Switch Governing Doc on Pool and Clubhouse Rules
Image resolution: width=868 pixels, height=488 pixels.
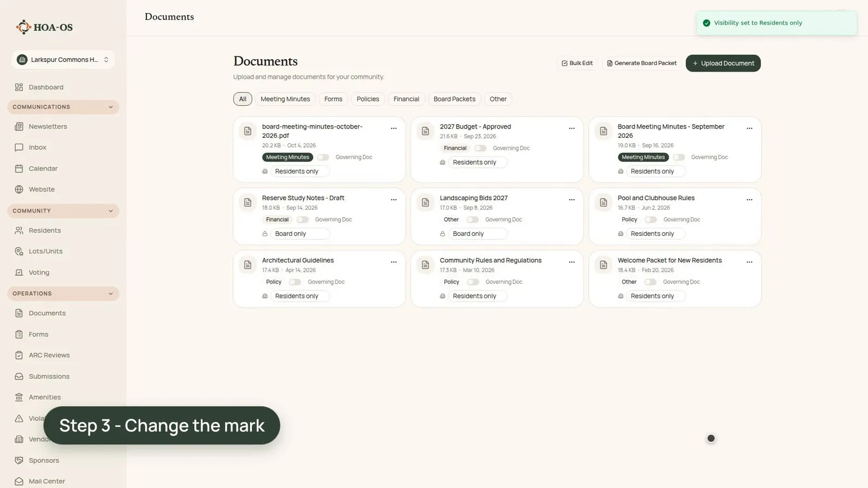[650, 220]
